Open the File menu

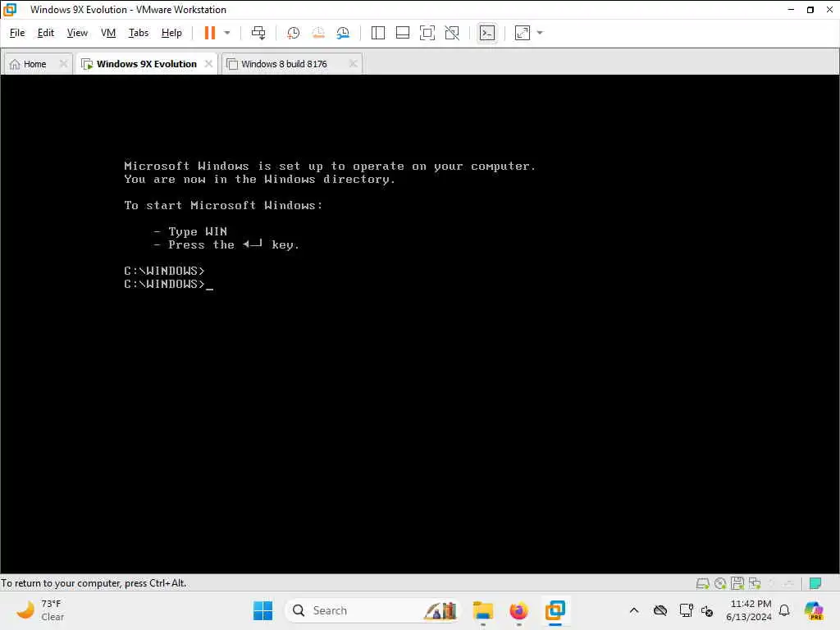click(17, 33)
